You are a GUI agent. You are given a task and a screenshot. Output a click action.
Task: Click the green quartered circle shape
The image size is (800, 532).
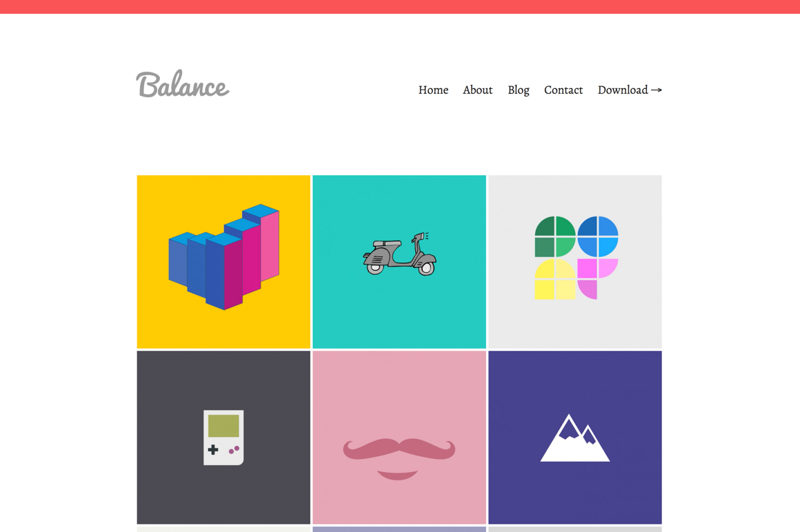pos(555,236)
